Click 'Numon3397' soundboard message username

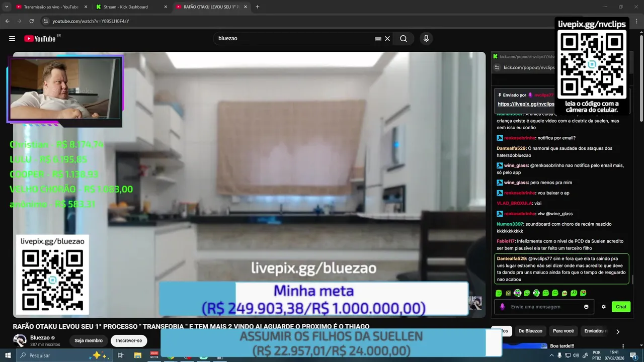tap(510, 224)
